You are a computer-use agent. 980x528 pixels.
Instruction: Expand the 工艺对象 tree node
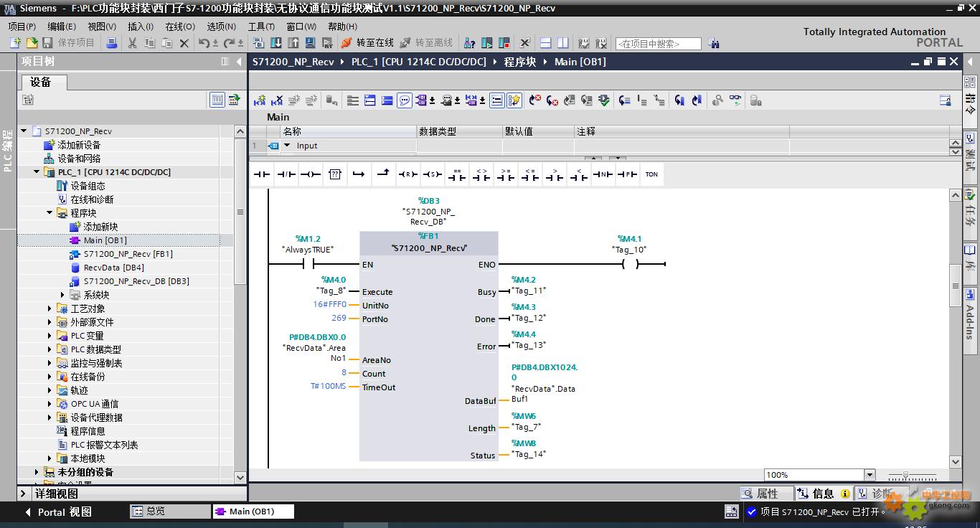tap(50, 308)
